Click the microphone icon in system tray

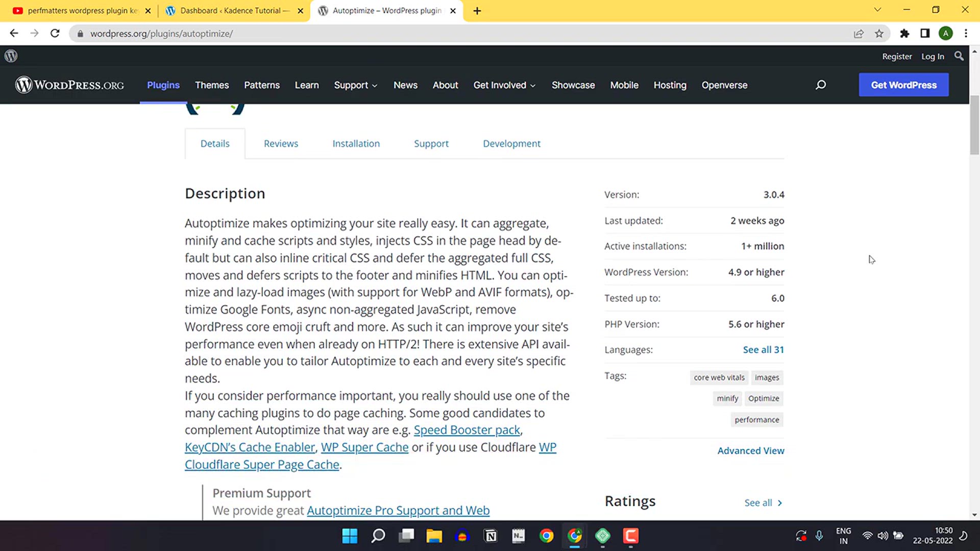[819, 536]
